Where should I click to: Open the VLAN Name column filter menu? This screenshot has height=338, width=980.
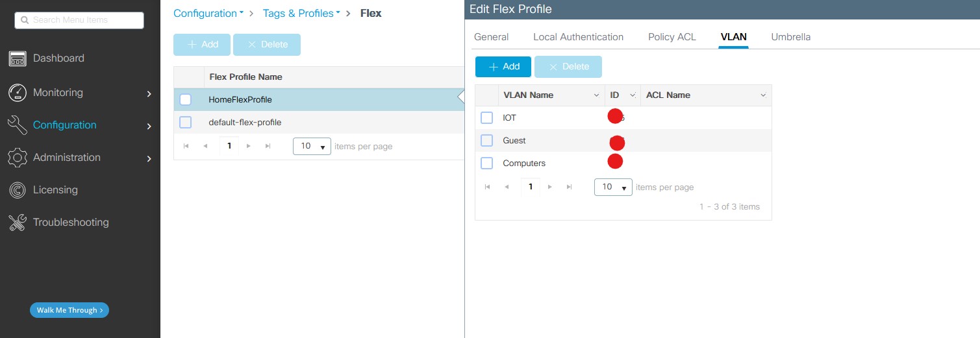point(596,95)
